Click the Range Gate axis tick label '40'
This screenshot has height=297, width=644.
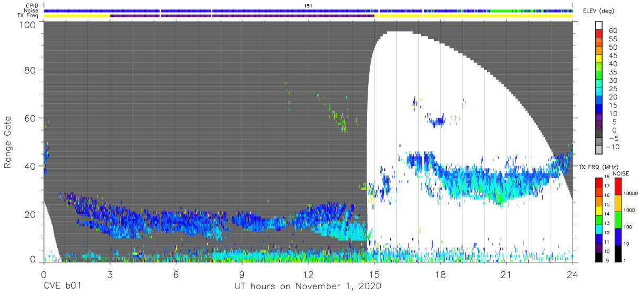tap(30, 166)
